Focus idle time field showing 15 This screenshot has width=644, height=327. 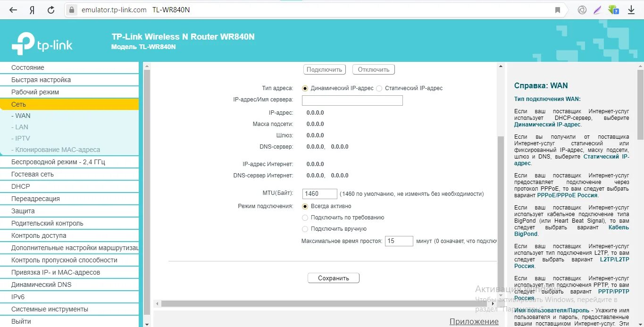click(x=399, y=241)
